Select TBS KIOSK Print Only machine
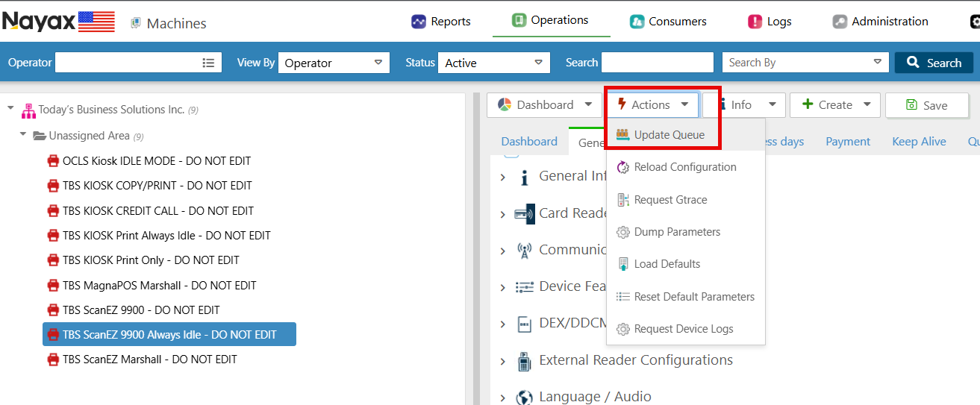 coord(151,260)
